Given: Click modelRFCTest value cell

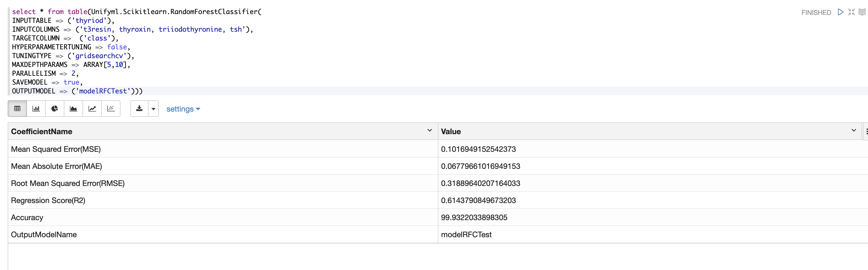Looking at the screenshot, I should pos(653,234).
